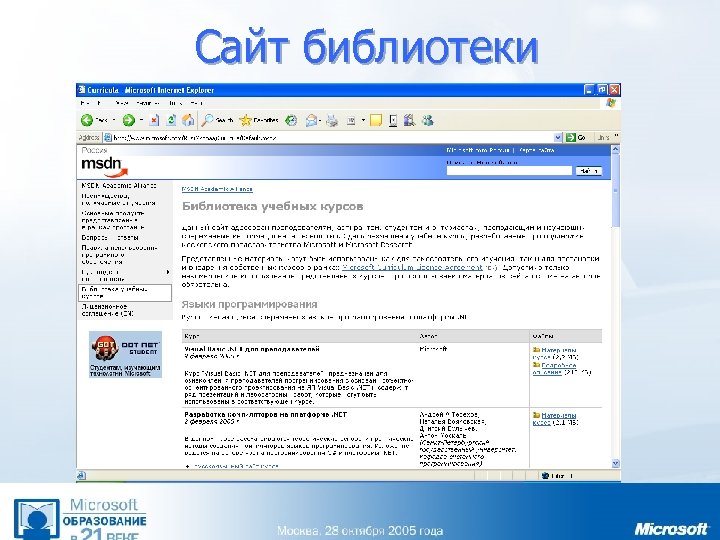The image size is (720, 540).
Task: Click the Автор column header
Action: click(428, 336)
